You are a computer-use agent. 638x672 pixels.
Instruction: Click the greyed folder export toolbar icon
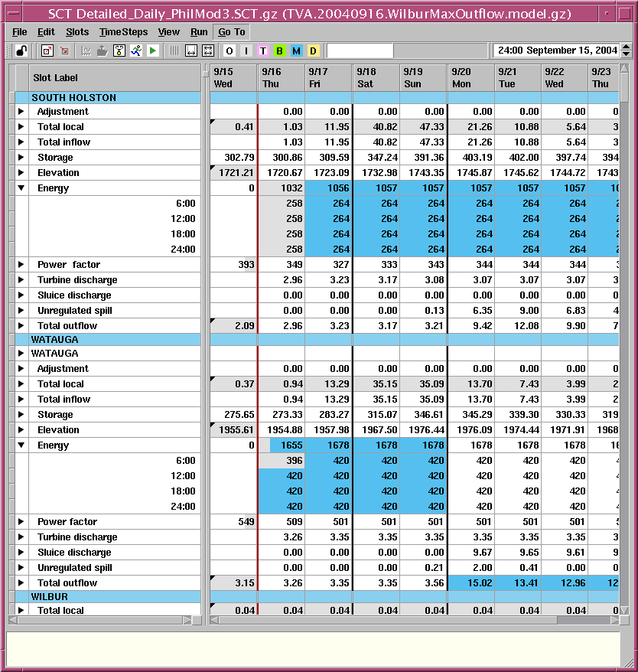click(x=102, y=51)
